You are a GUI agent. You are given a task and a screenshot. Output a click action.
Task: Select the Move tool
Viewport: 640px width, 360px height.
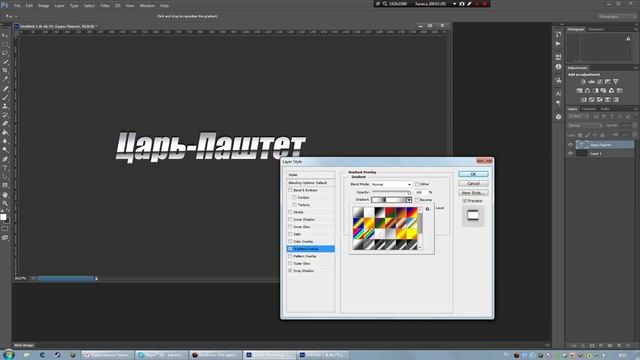pos(5,36)
